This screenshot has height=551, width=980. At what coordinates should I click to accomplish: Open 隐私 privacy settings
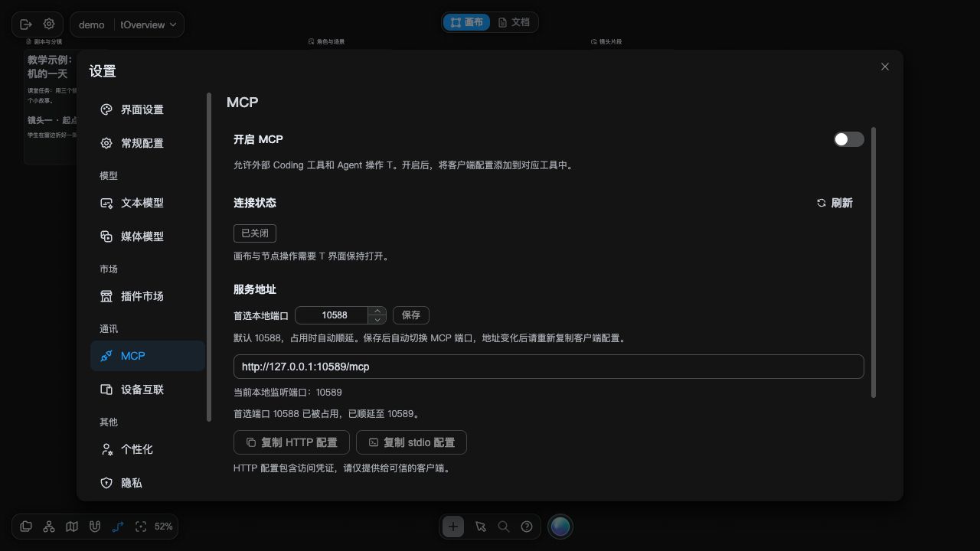tap(147, 483)
